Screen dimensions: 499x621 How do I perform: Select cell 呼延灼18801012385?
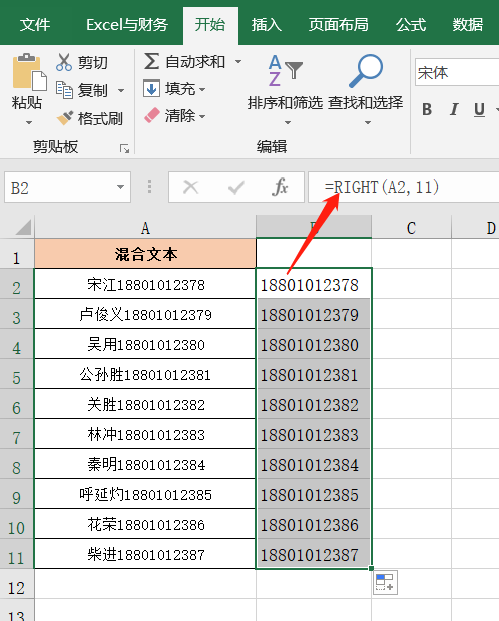145,494
